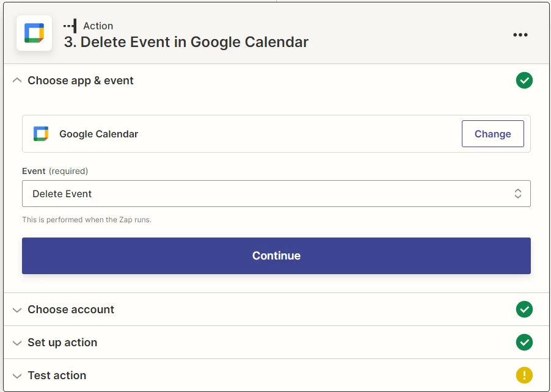
Task: Click green checkmark beside Set up action
Action: [524, 343]
